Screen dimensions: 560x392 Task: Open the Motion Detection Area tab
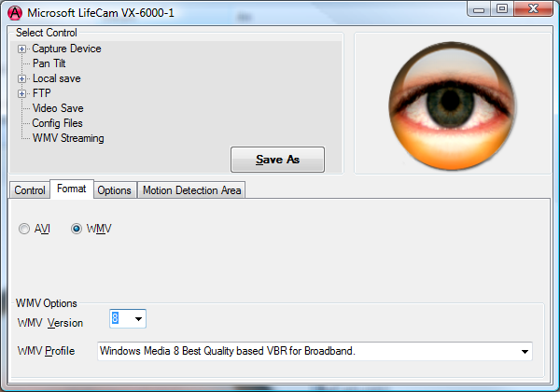191,190
